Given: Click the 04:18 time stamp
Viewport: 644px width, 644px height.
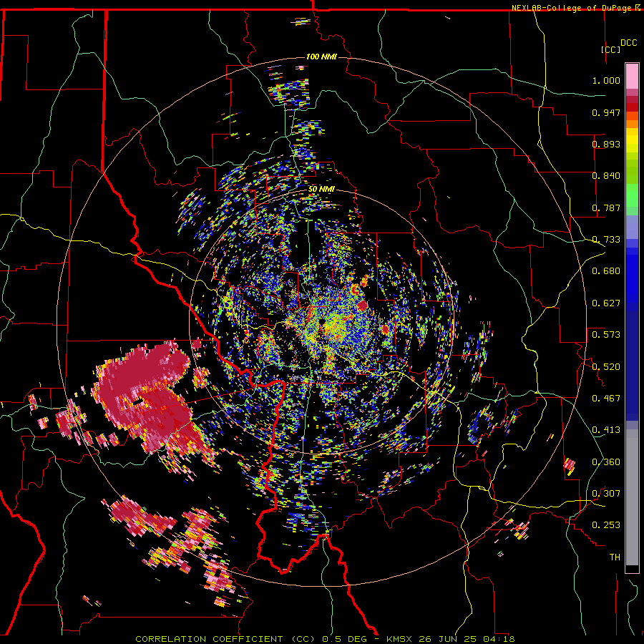Looking at the screenshot, I should 498,639.
